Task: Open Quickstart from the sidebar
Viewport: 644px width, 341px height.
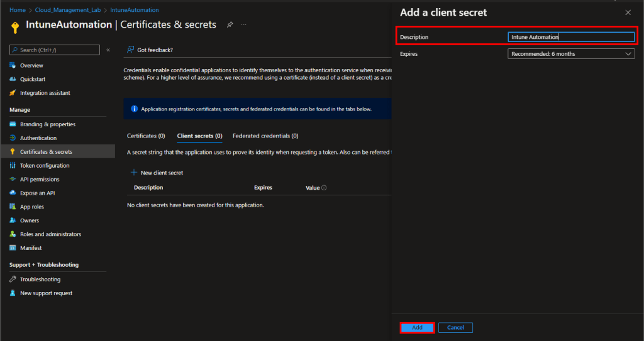Action: tap(33, 79)
